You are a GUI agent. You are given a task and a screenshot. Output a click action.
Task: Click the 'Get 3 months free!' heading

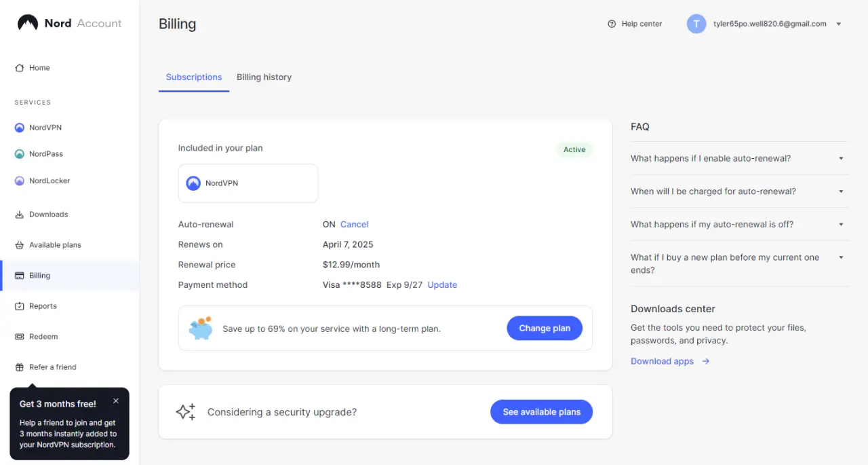[x=58, y=404]
